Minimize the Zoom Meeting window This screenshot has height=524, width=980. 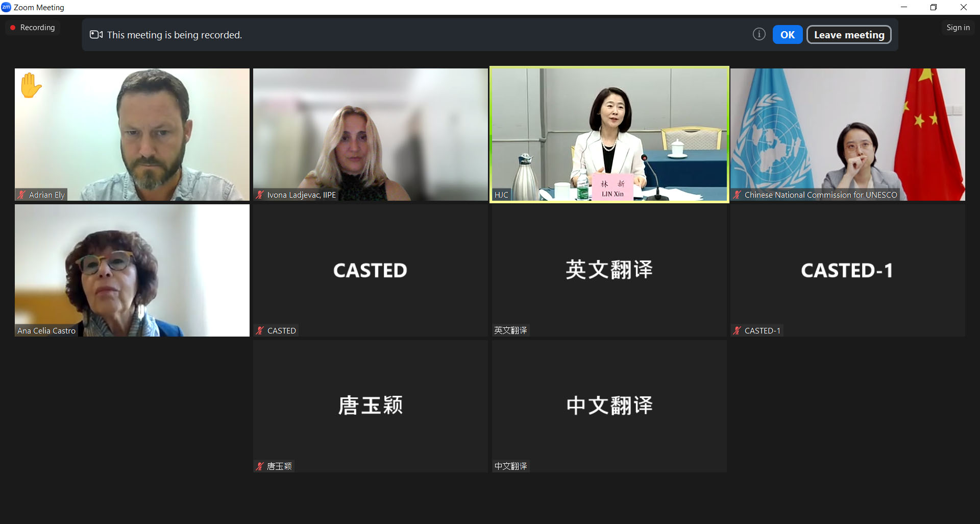(x=904, y=7)
